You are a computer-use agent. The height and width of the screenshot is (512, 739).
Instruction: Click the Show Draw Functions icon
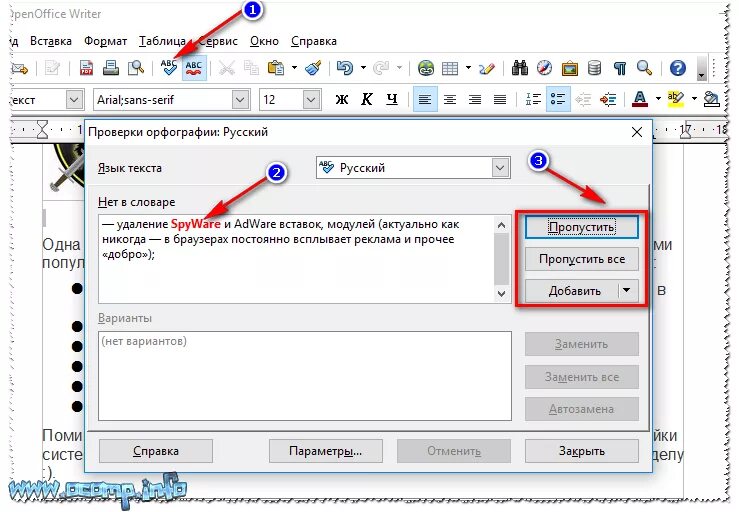tap(487, 68)
